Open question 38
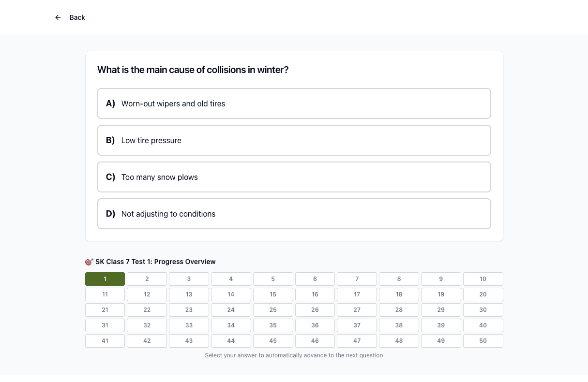Image resolution: width=588 pixels, height=382 pixels. 399,325
